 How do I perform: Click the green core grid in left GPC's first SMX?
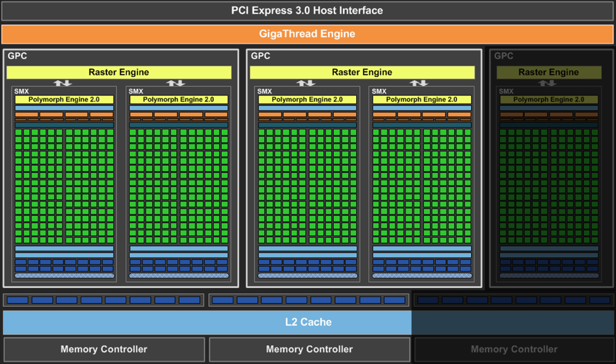point(64,186)
